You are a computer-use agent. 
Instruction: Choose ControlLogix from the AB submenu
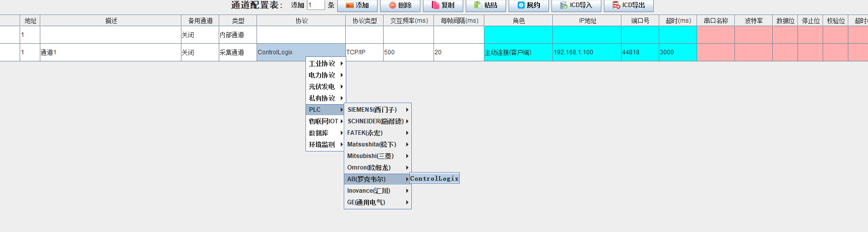click(434, 179)
